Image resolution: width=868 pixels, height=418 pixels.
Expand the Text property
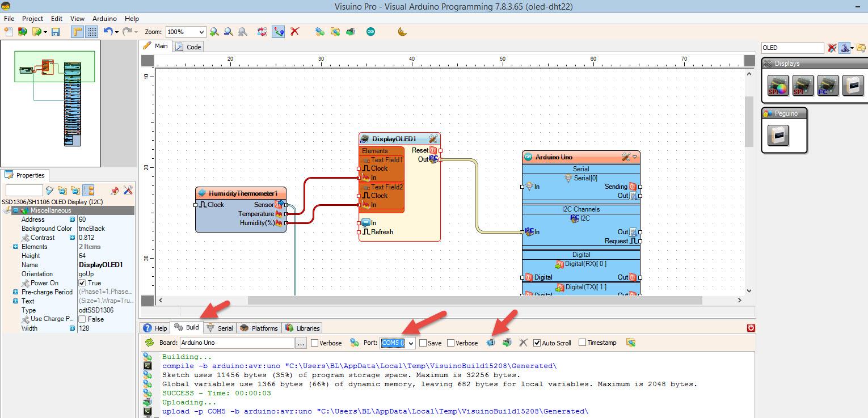click(x=16, y=301)
